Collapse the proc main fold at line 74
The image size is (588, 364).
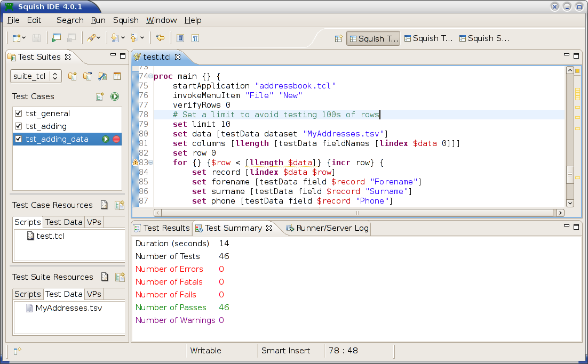(x=151, y=76)
